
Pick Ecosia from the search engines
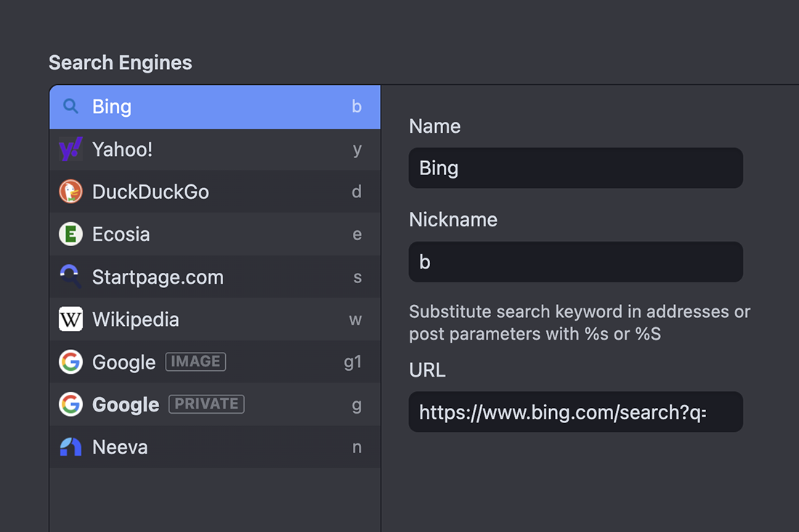(121, 234)
